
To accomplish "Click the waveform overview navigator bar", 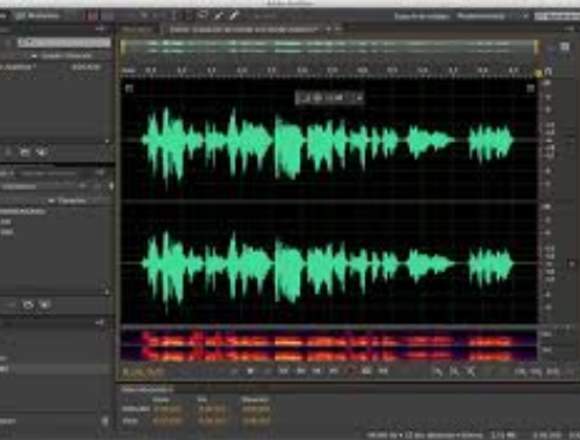I will point(329,47).
